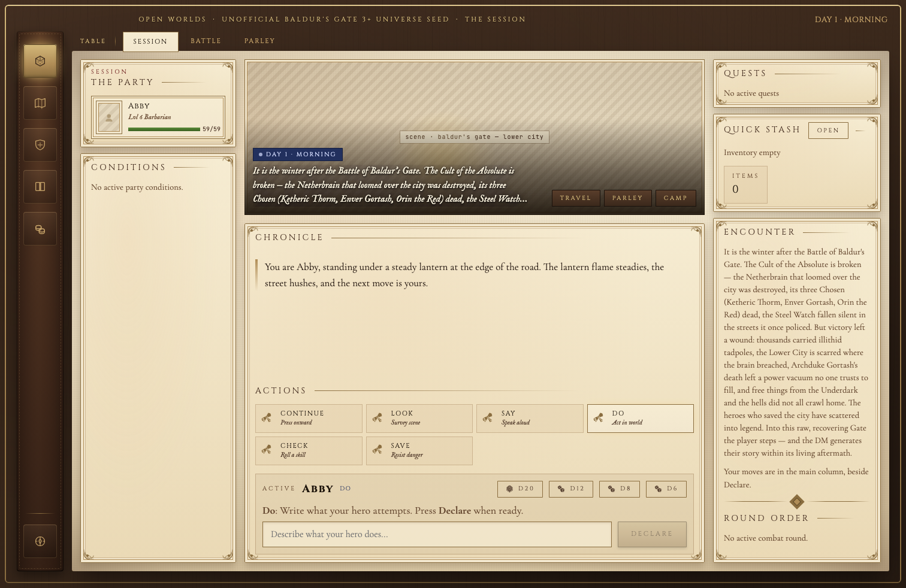Click Abby's health bar
906x588 pixels.
(x=164, y=129)
